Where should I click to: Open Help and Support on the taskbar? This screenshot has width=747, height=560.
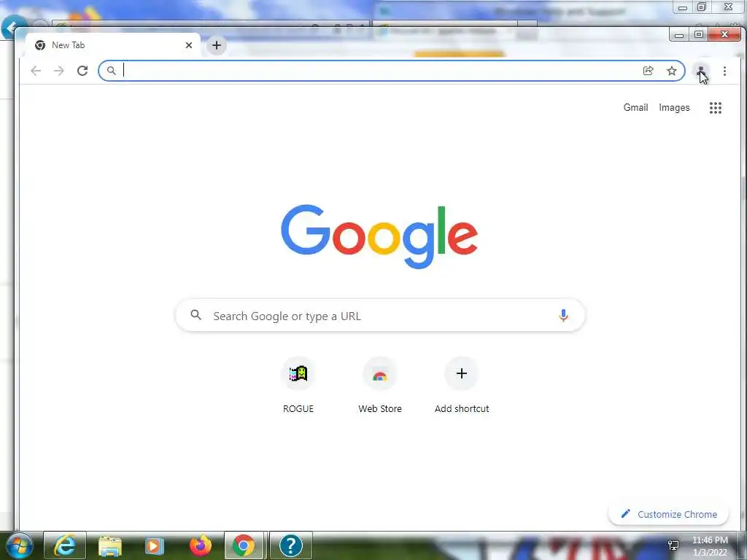290,545
